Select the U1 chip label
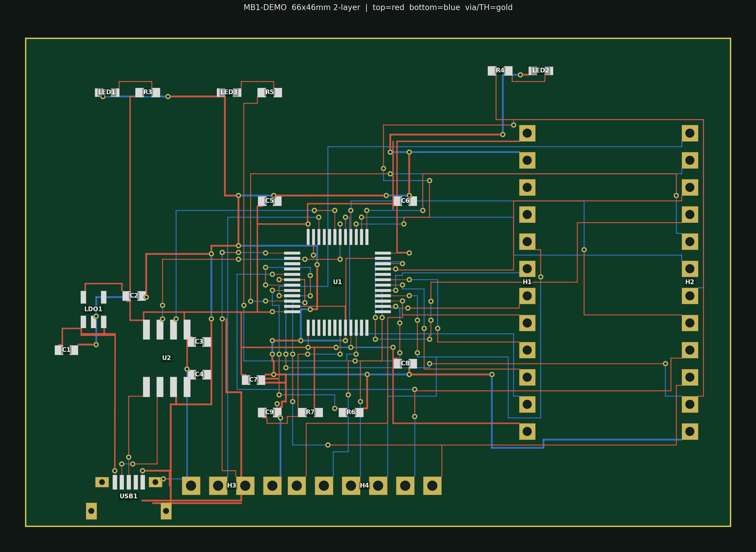 pos(337,282)
